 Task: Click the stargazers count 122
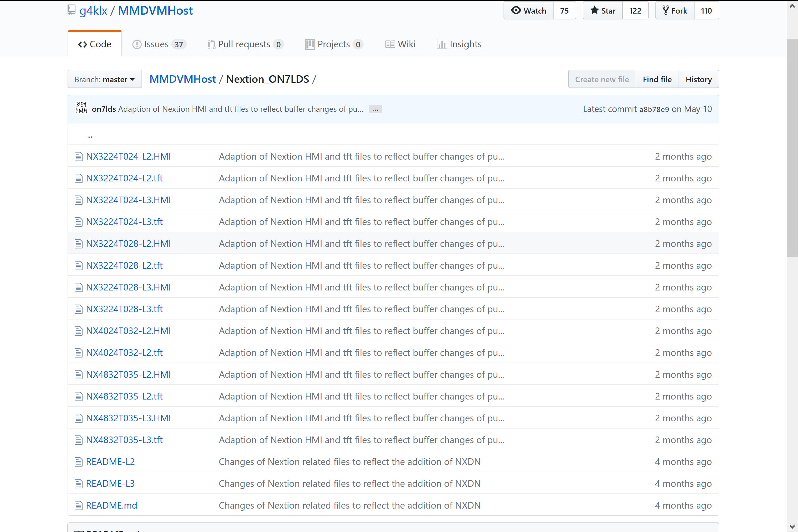635,11
